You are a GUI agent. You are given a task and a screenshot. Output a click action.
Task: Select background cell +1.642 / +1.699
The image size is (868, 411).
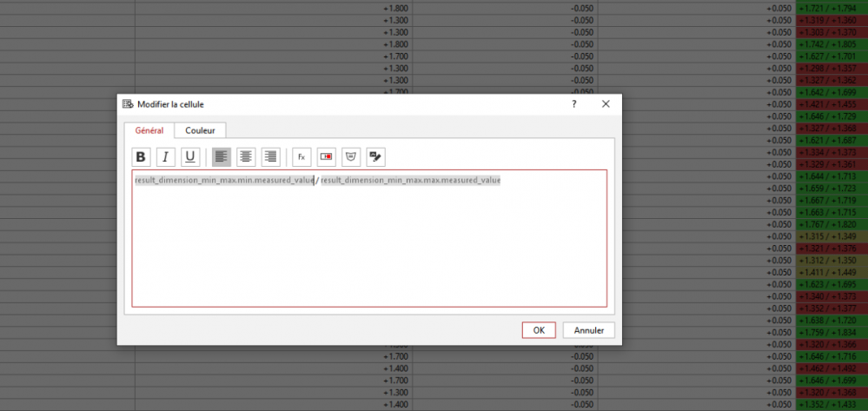coord(832,92)
